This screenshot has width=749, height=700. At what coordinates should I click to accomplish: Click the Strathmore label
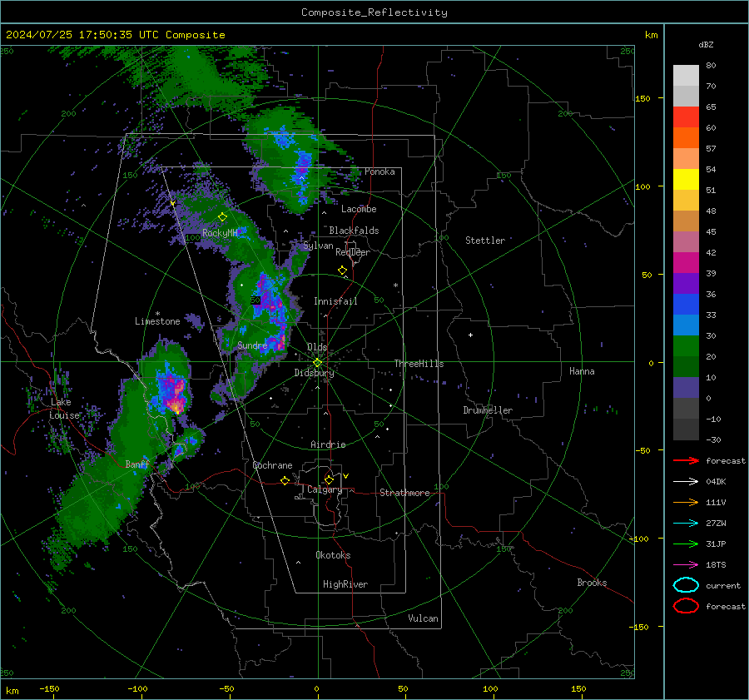(x=404, y=493)
